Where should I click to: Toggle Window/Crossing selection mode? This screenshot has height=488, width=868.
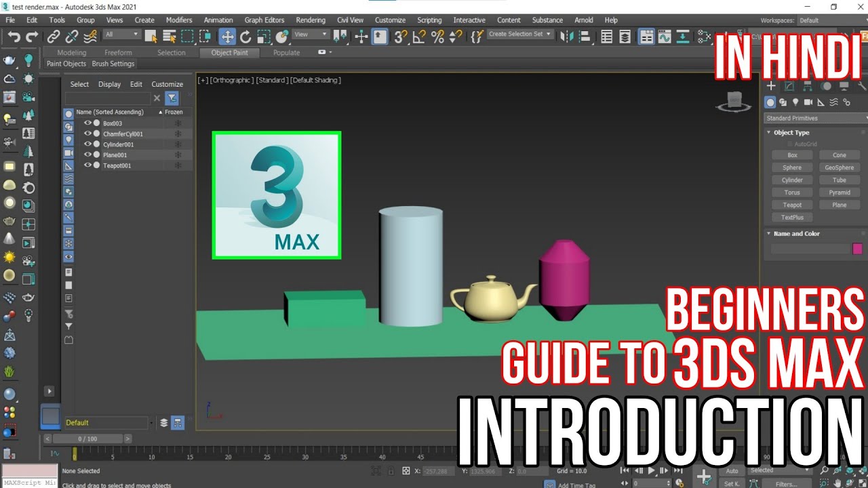point(206,36)
